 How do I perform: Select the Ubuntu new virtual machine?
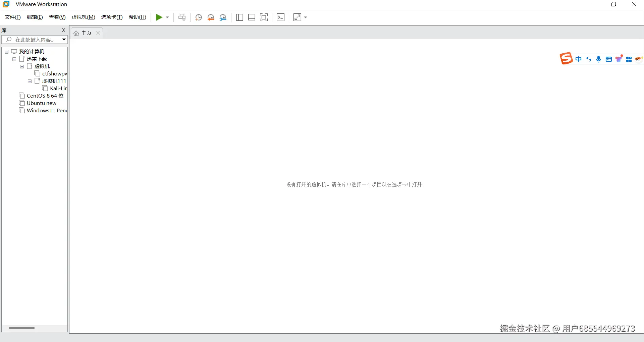pyautogui.click(x=42, y=103)
